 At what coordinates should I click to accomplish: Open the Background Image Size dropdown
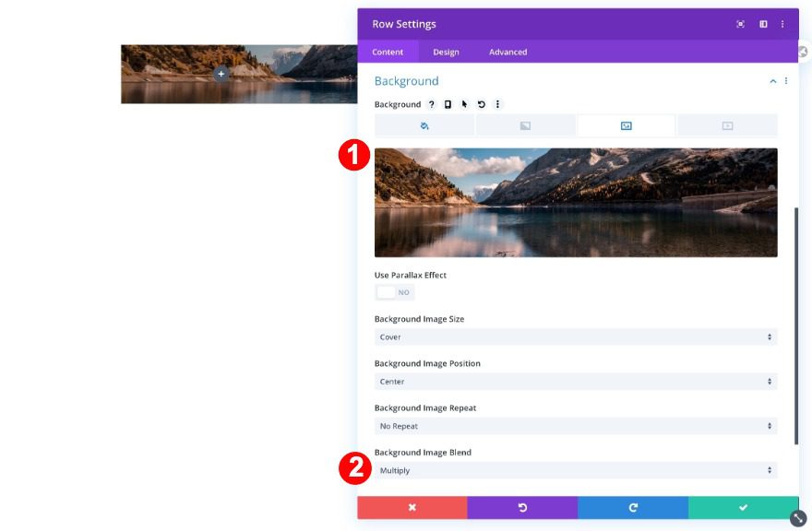(x=576, y=336)
